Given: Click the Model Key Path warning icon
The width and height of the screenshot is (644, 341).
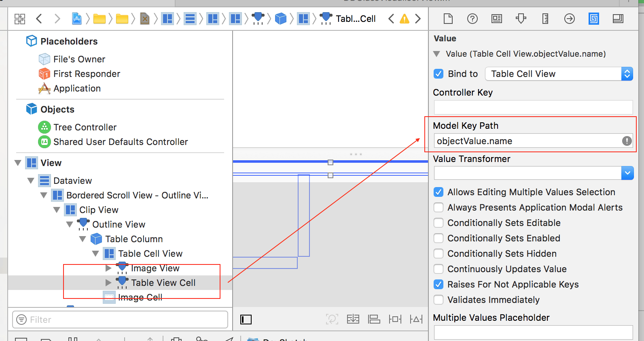Looking at the screenshot, I should [627, 141].
